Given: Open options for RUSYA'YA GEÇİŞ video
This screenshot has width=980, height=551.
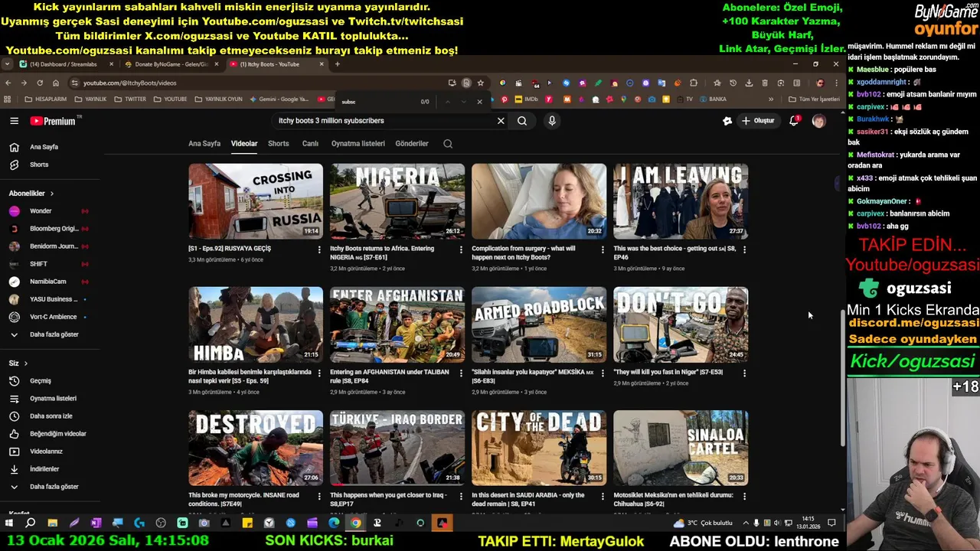Looking at the screenshot, I should (x=319, y=249).
